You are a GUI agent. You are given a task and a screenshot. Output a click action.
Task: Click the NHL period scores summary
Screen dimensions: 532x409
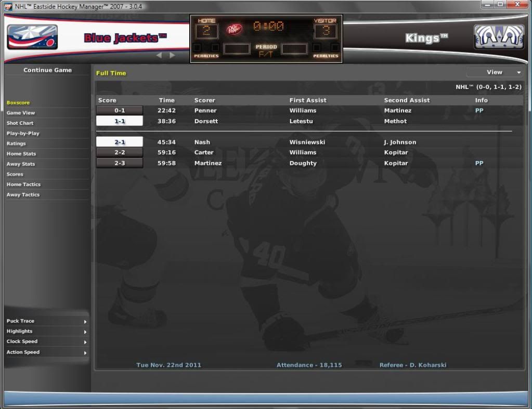point(488,87)
